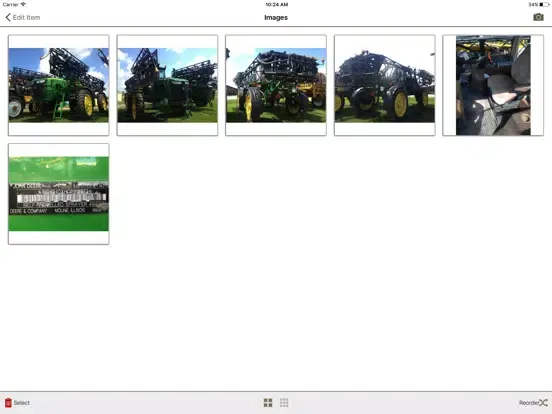Go back to Edit Item
Image resolution: width=552 pixels, height=414 pixels.
point(23,17)
